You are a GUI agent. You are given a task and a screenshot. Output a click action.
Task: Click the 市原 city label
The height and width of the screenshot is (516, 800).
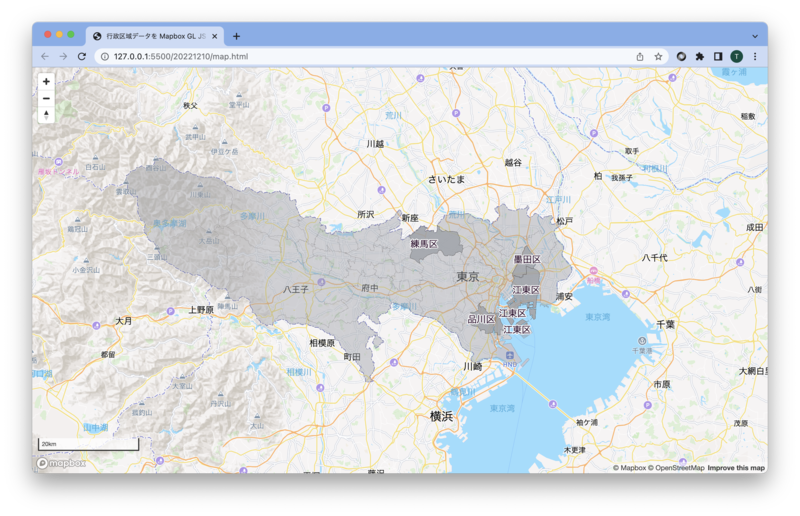662,384
